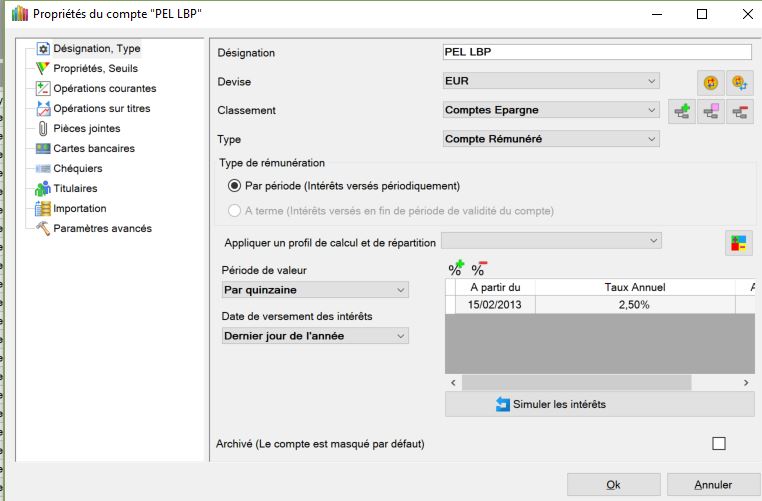Check the Archivé account checkbox

tap(718, 444)
